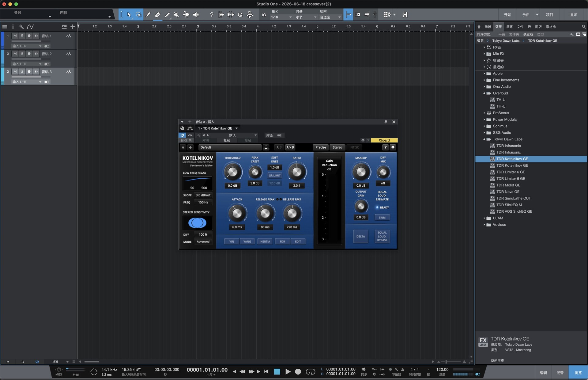Select the Eraser tool

157,15
